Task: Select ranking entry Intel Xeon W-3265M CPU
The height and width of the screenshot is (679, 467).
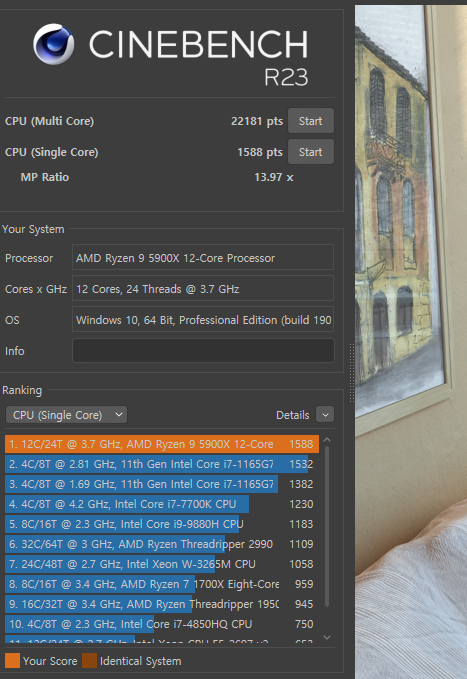Action: tap(162, 564)
